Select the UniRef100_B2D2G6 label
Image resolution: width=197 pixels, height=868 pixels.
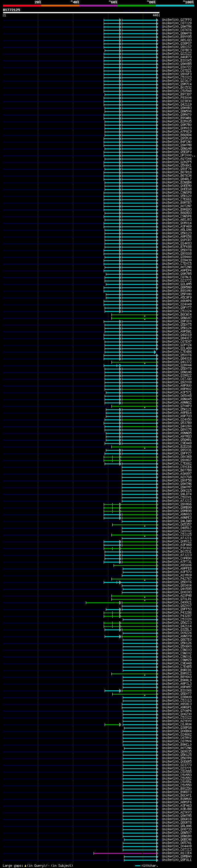[x=177, y=446]
